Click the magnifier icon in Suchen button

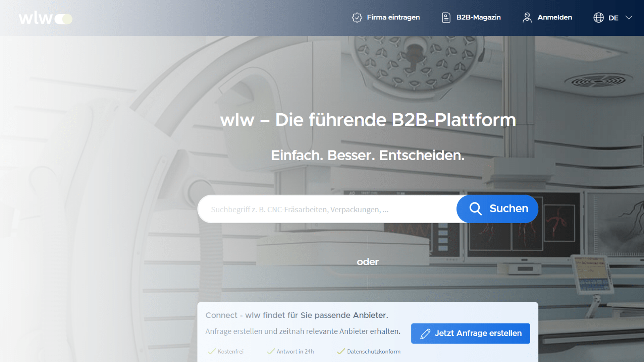475,208
